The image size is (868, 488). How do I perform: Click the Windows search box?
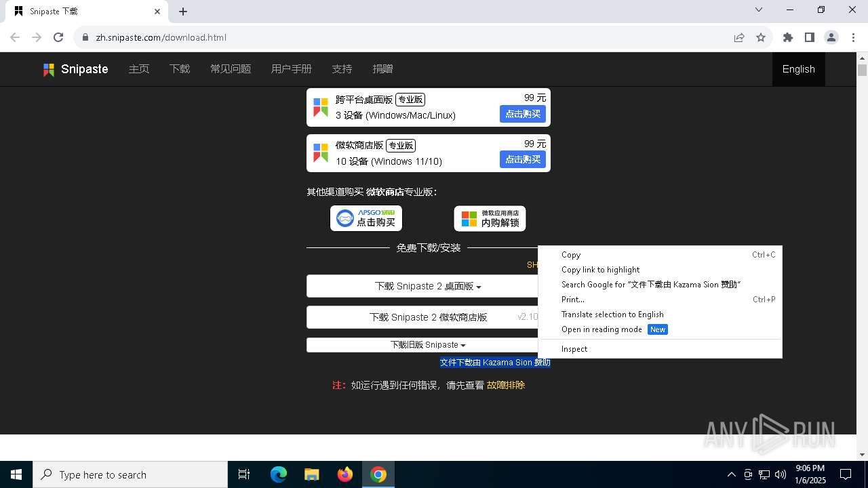pos(130,474)
